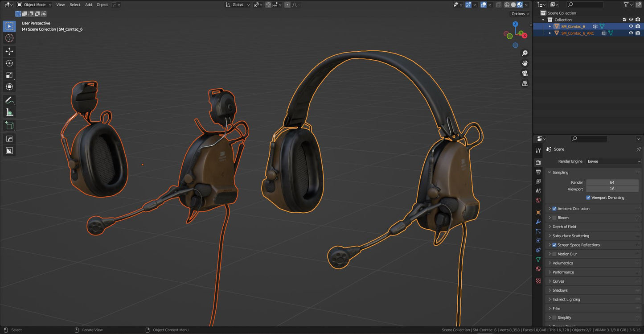Screen dimensions: 644x334
Task: Open the Select menu
Action: 75,4
